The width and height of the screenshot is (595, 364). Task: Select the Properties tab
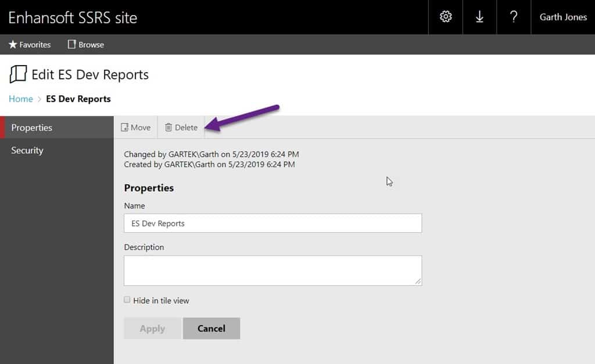pos(32,127)
